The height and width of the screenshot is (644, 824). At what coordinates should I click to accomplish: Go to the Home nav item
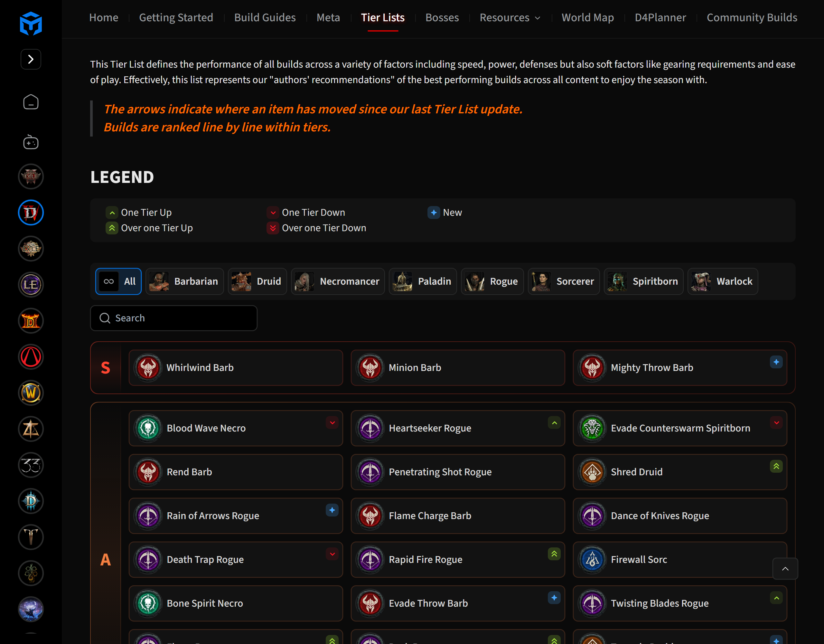click(104, 18)
